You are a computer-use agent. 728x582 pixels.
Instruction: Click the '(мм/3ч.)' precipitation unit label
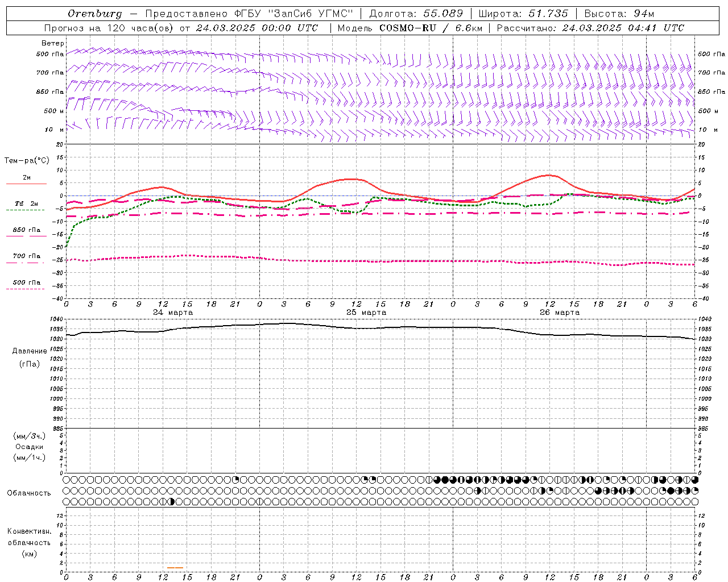[30, 436]
